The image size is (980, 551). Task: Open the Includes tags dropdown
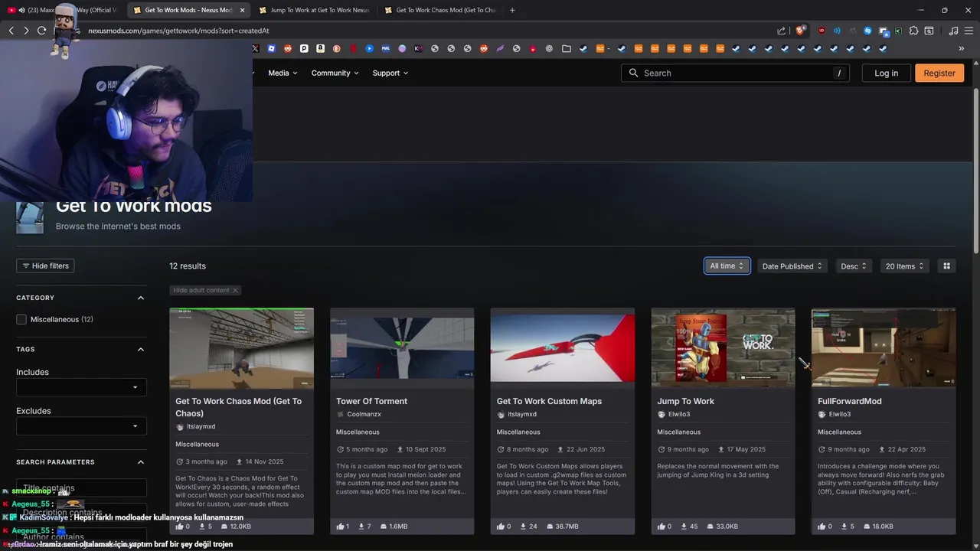[x=81, y=387]
